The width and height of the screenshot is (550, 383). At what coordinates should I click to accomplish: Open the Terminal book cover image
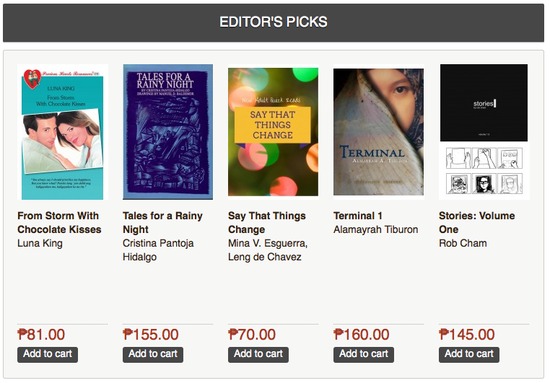coord(378,132)
